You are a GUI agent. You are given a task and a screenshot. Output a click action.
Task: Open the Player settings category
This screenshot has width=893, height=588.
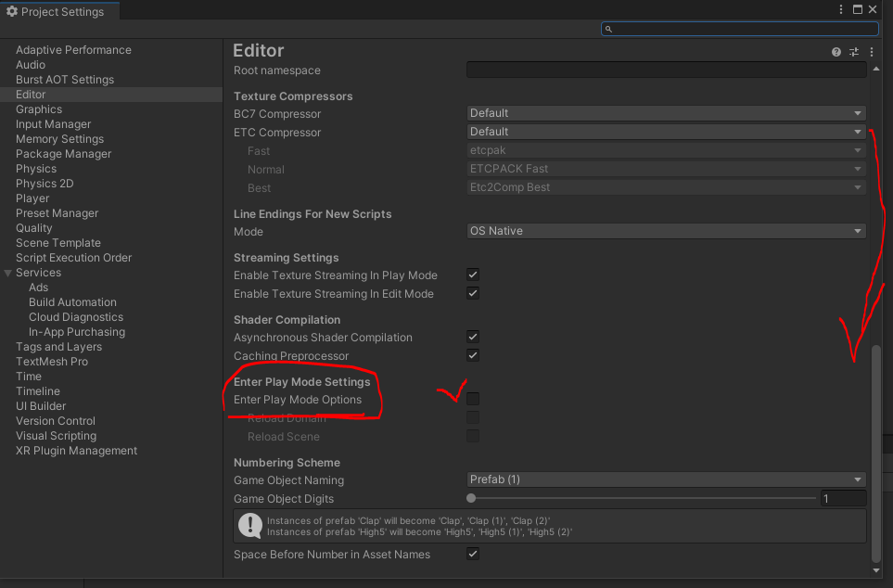[32, 198]
